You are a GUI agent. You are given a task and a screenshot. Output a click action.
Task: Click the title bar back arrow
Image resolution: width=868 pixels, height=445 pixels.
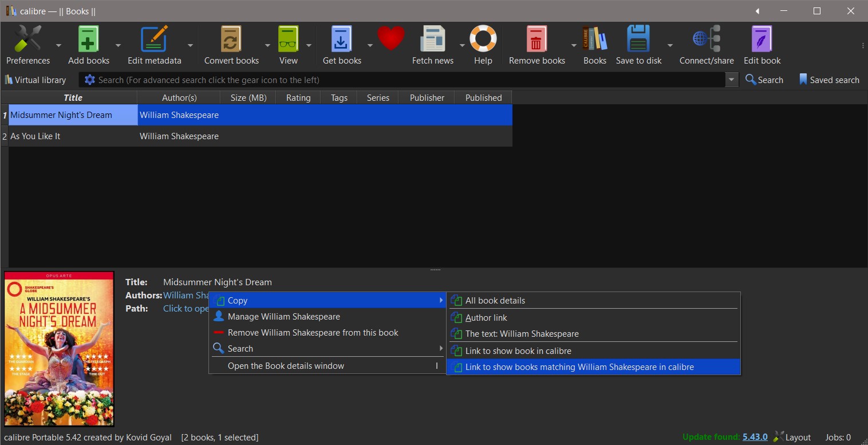coord(757,11)
